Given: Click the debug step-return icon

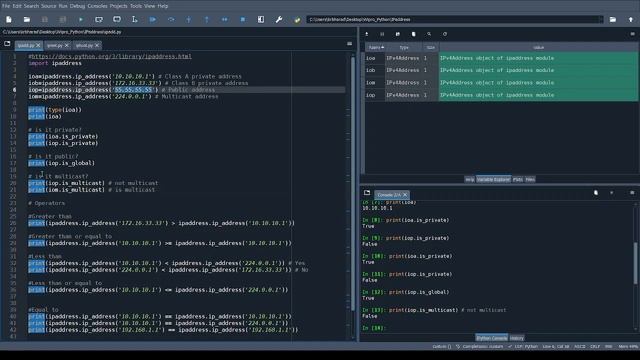Looking at the screenshot, I should click(207, 20).
